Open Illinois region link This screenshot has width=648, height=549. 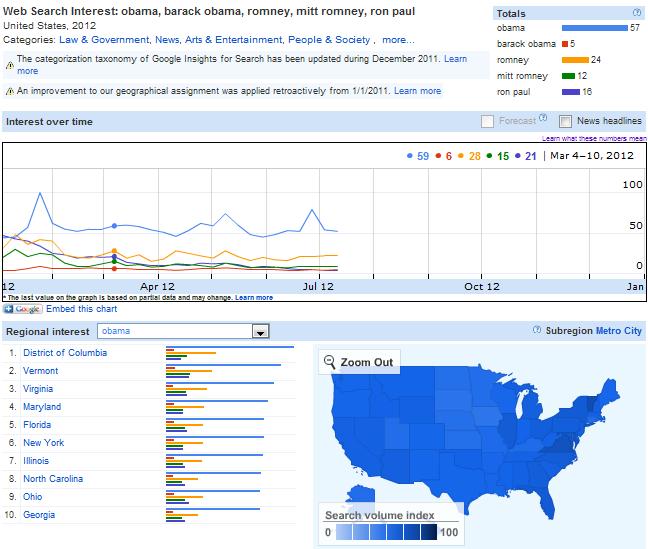pyautogui.click(x=36, y=461)
